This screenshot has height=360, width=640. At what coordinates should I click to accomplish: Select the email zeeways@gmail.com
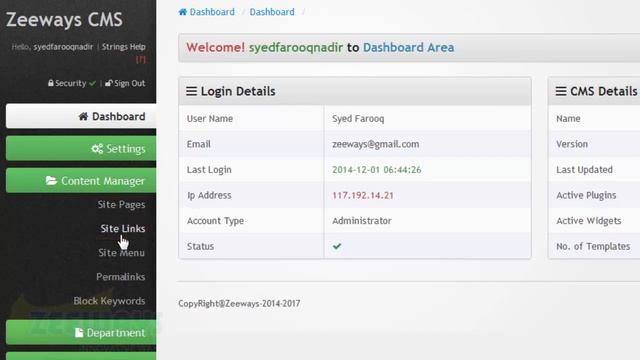376,144
